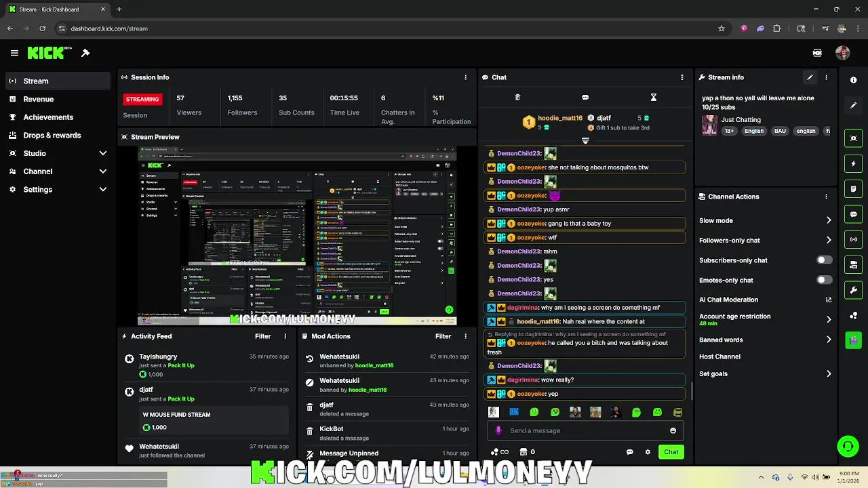The width and height of the screenshot is (868, 488).
Task: Toggle the notes widget icon in rail
Action: pos(853,189)
